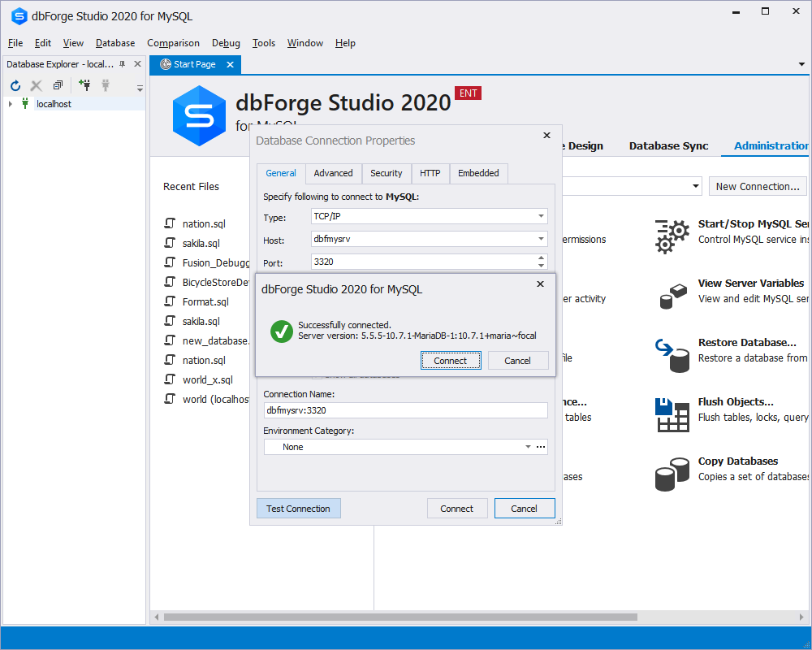Click Start Page horizontal scrollbar
Screen dimensions: 812x650
tap(400, 617)
